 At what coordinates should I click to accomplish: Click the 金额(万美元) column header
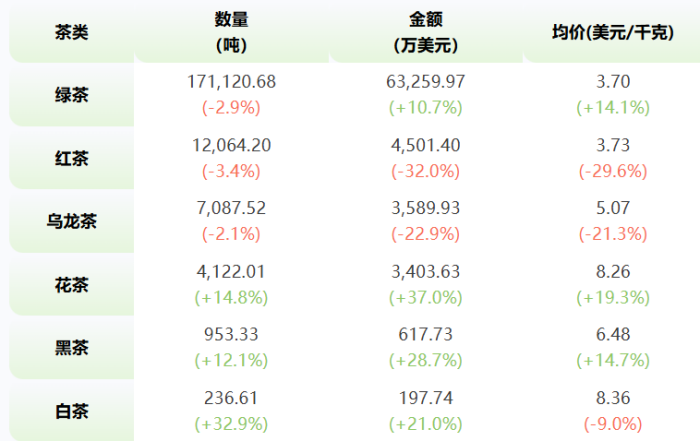[x=425, y=32]
